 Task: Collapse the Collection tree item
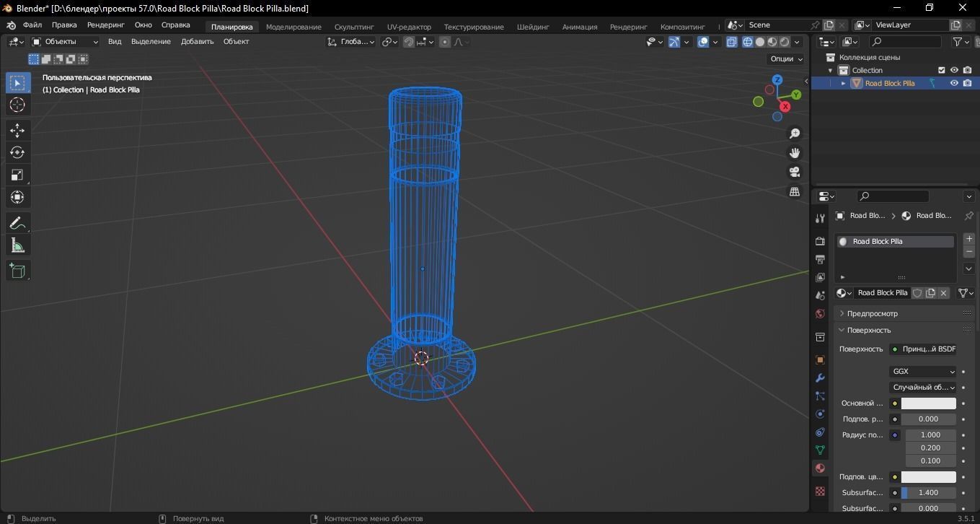(830, 70)
